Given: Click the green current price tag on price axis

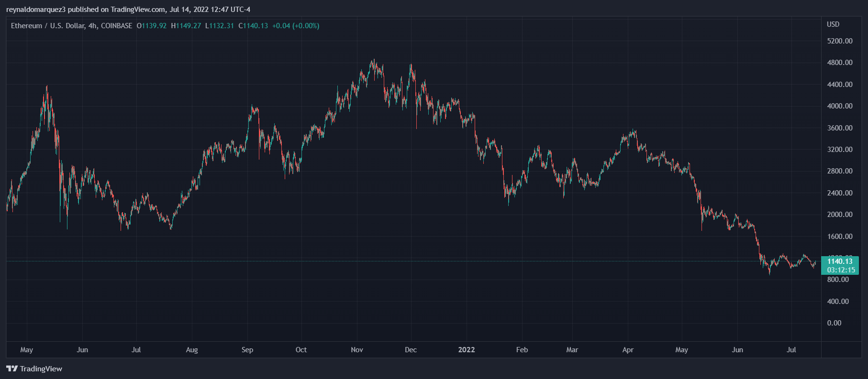Looking at the screenshot, I should pos(840,266).
